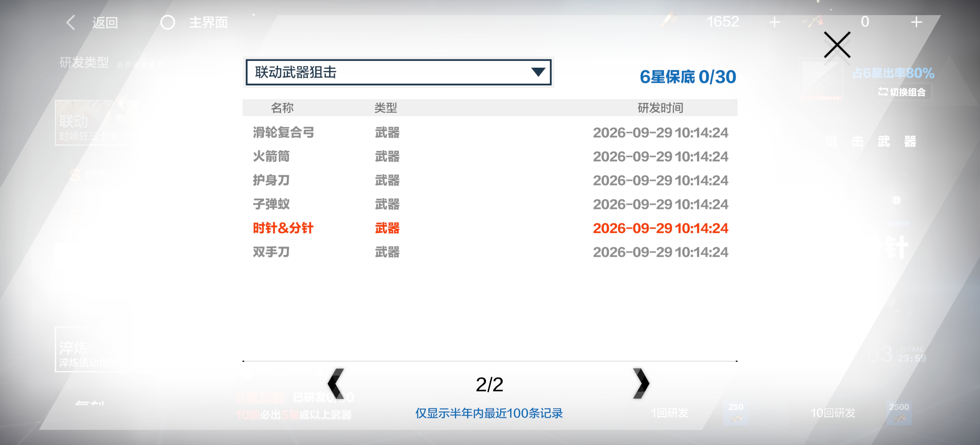This screenshot has width=980, height=445.
Task: Click the 切换组合 switch button
Action: point(902,92)
